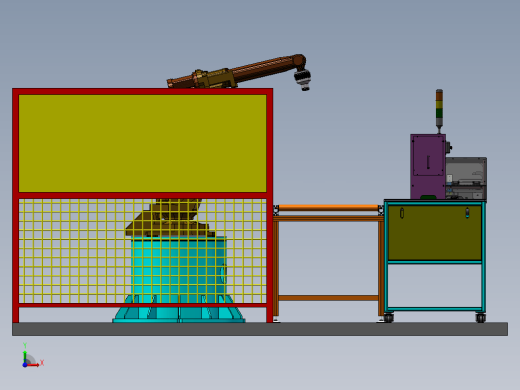Viewport: 520px width, 390px height.
Task: Select the yellow wire mesh fence panel
Action: point(143,251)
